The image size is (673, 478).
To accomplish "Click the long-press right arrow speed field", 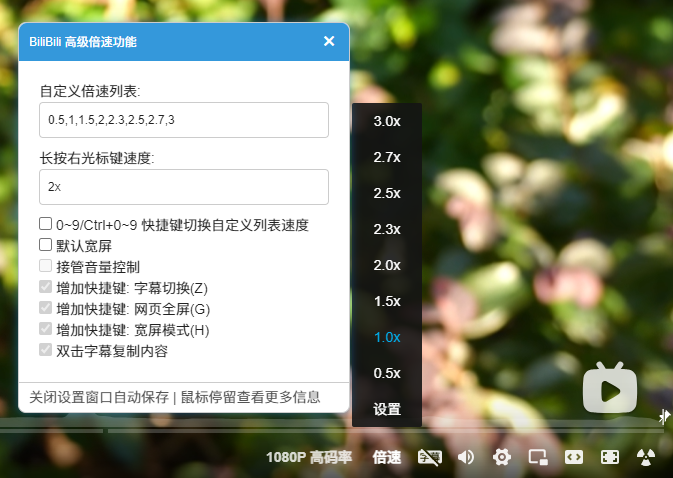I will (x=184, y=187).
